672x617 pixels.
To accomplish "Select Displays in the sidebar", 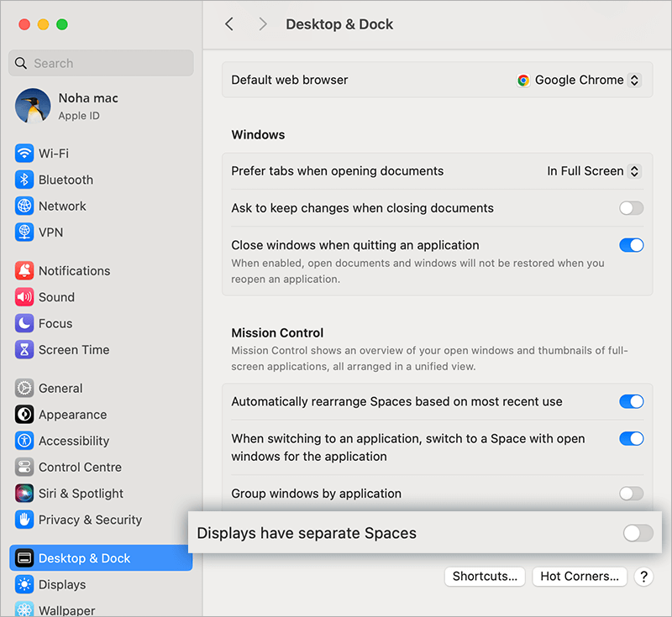I will point(62,584).
